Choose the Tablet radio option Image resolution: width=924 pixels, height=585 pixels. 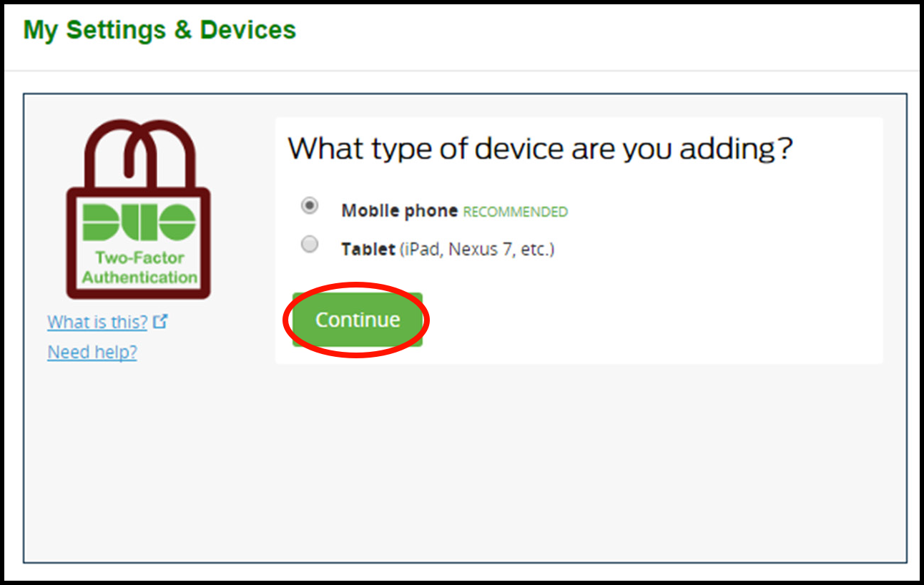[310, 245]
